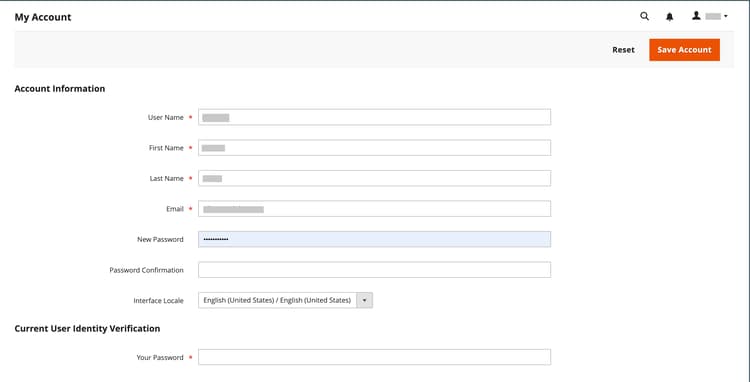The width and height of the screenshot is (750, 382).
Task: Expand the account menu caret
Action: (726, 16)
